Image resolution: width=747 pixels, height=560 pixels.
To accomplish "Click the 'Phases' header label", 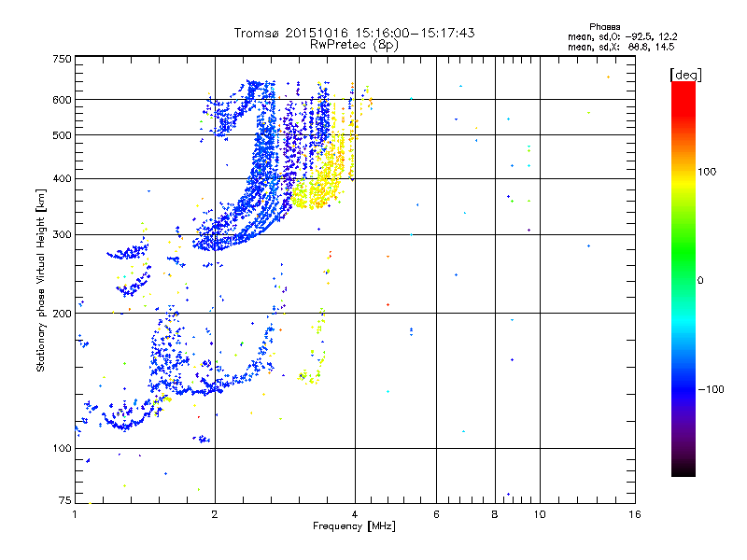I will [x=604, y=27].
